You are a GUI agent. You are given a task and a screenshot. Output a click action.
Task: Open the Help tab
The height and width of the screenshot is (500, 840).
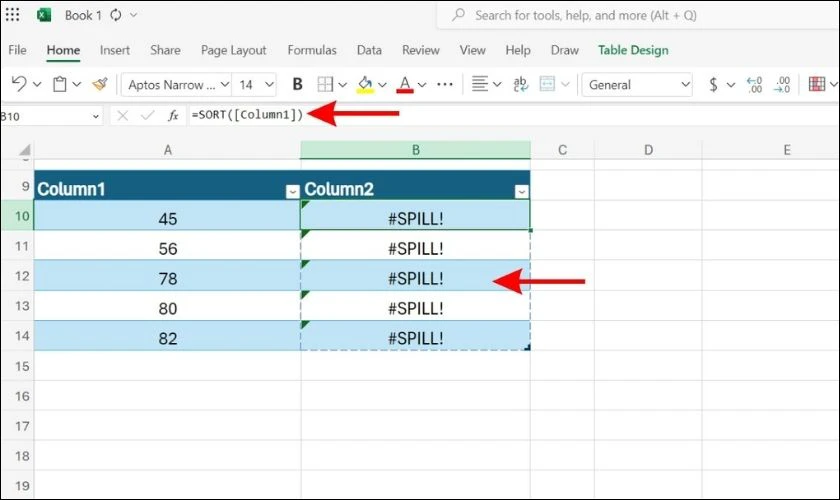point(518,50)
